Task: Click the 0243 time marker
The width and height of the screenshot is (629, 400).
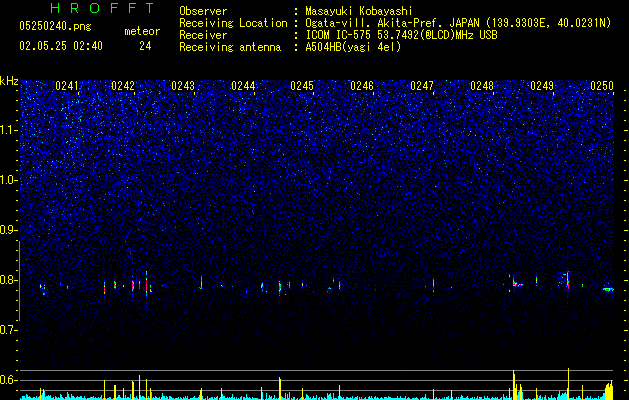Action: [183, 86]
